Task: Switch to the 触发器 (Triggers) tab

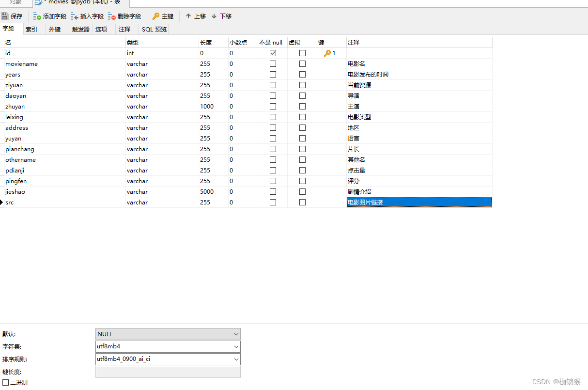Action: [80, 29]
